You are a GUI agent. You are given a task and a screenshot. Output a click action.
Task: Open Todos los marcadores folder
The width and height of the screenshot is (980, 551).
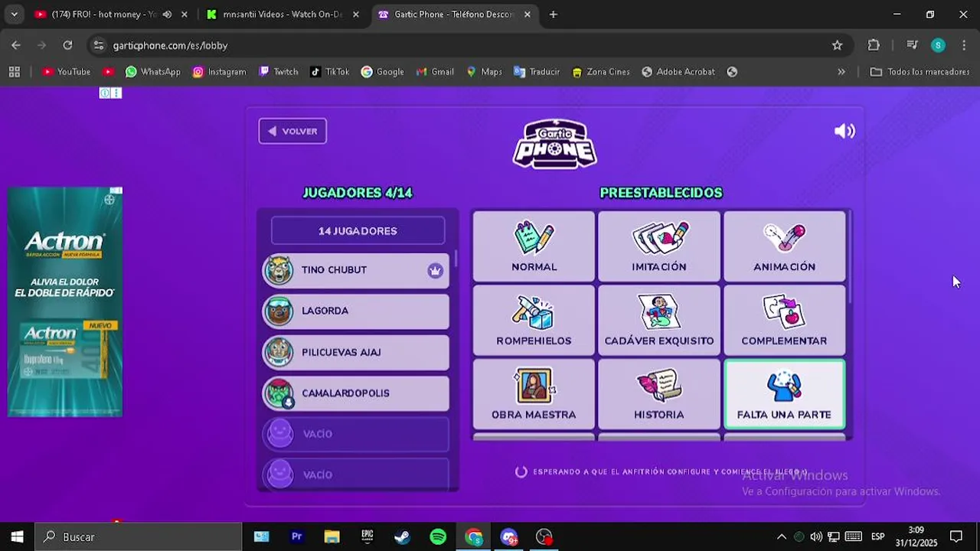[920, 71]
